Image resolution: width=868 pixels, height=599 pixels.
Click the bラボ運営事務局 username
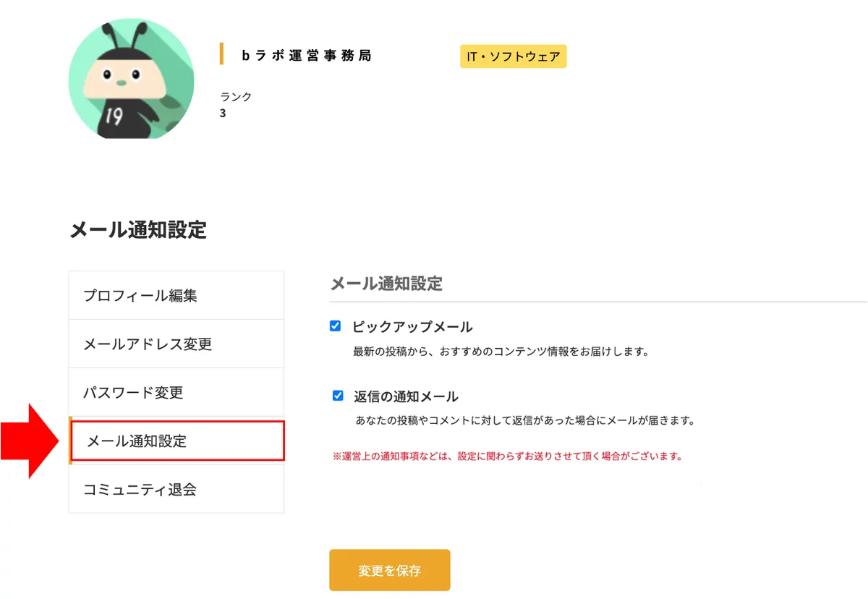pos(307,55)
